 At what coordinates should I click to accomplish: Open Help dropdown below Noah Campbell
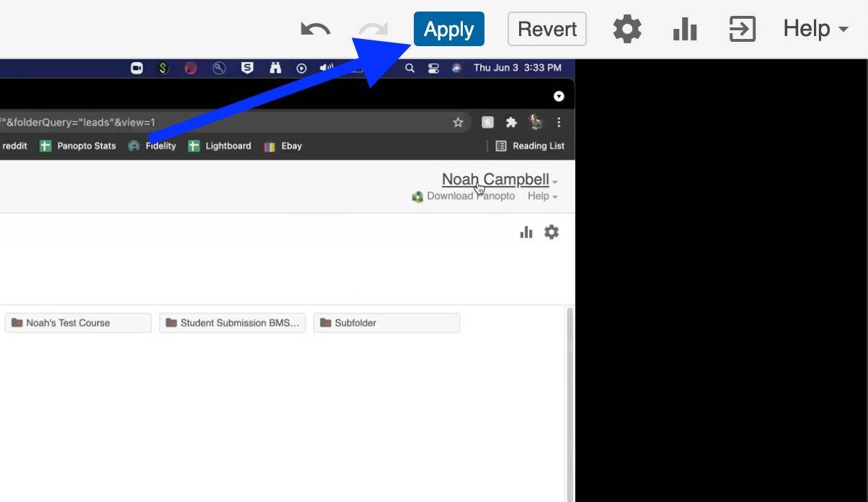pos(542,196)
